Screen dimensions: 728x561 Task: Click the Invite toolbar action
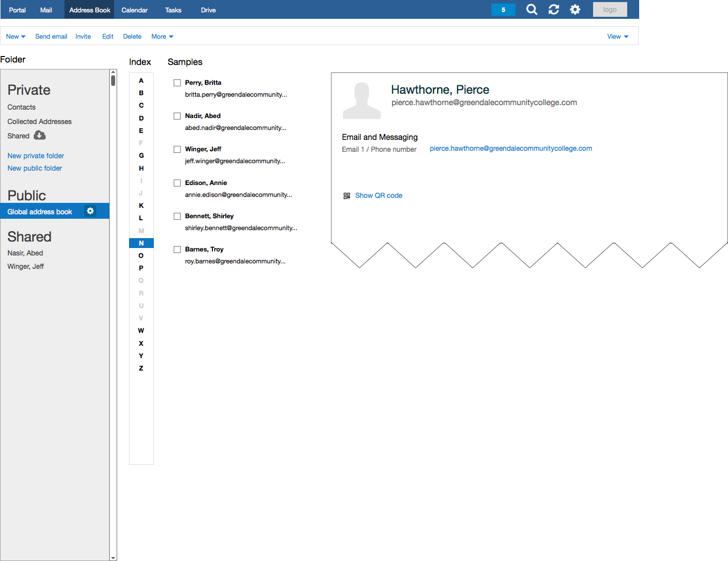(83, 36)
